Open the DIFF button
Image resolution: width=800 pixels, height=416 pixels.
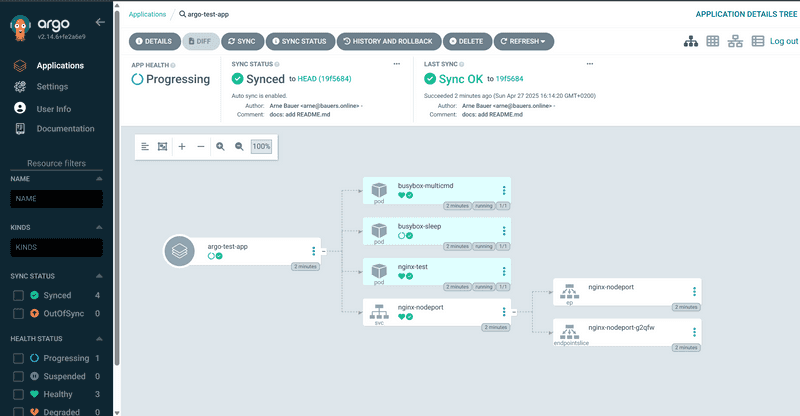(x=201, y=41)
